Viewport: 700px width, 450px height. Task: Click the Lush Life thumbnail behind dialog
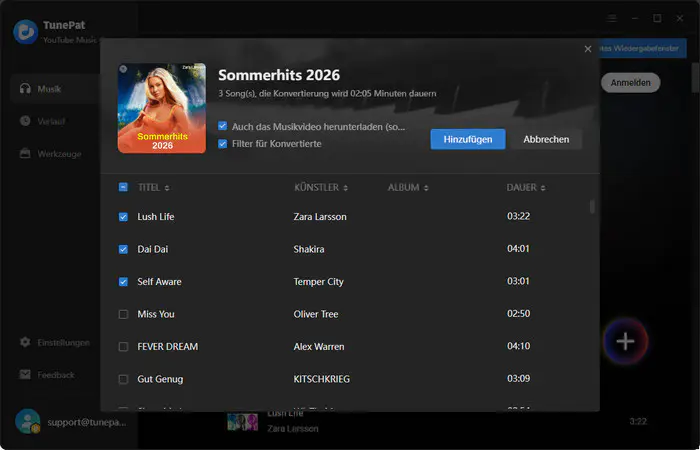coord(242,421)
